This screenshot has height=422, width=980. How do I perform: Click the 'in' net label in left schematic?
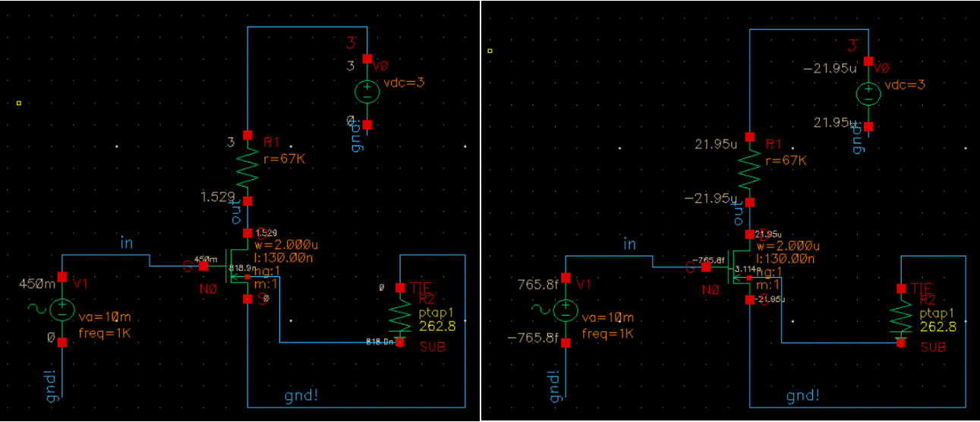click(127, 244)
